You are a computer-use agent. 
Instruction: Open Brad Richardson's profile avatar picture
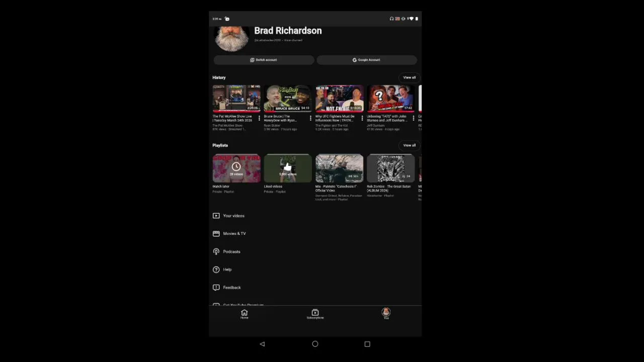coord(232,38)
